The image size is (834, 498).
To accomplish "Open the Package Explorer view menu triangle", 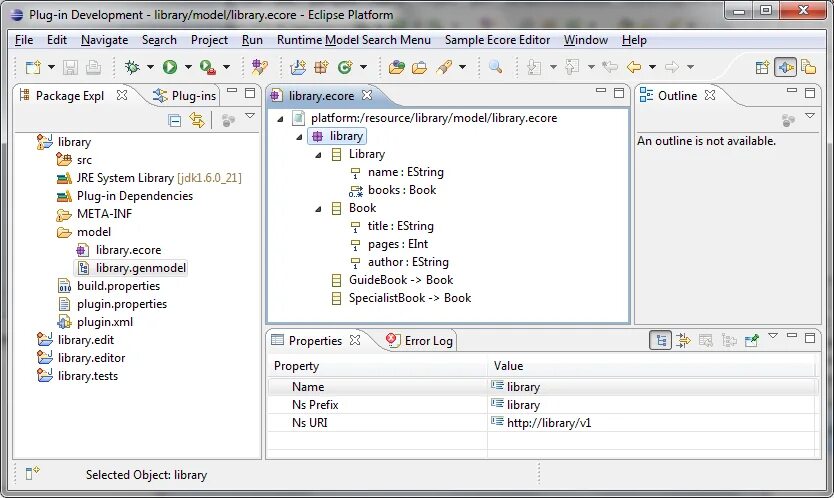I will [x=250, y=116].
